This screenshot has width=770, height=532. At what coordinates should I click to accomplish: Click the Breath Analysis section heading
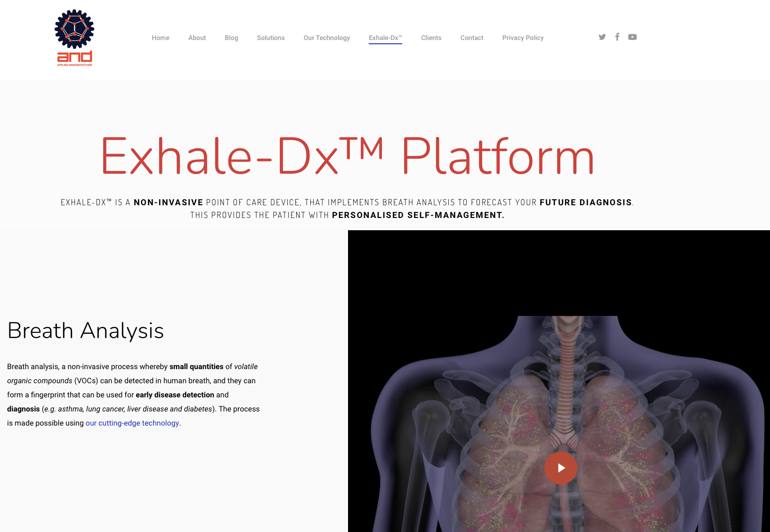coord(86,330)
